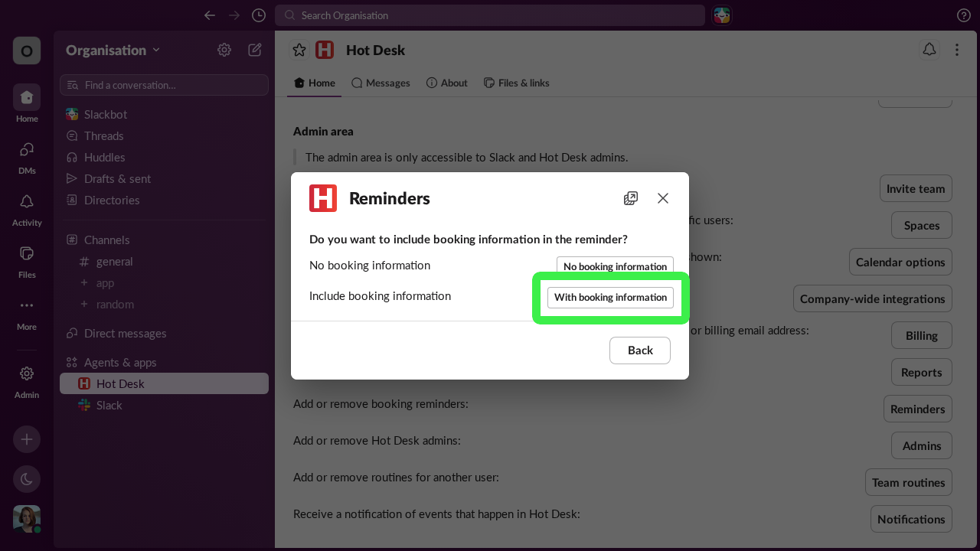Open Slackbot conversation
This screenshot has width=980, height=551.
(164, 114)
